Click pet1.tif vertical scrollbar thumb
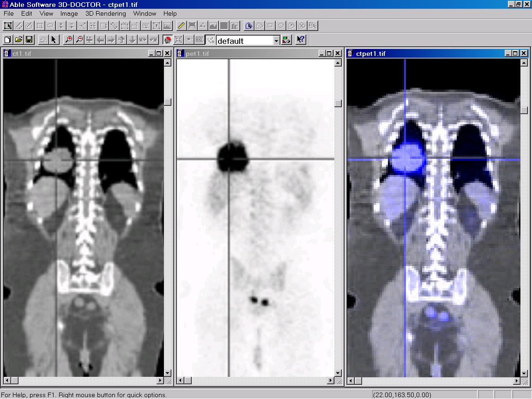 (338, 103)
